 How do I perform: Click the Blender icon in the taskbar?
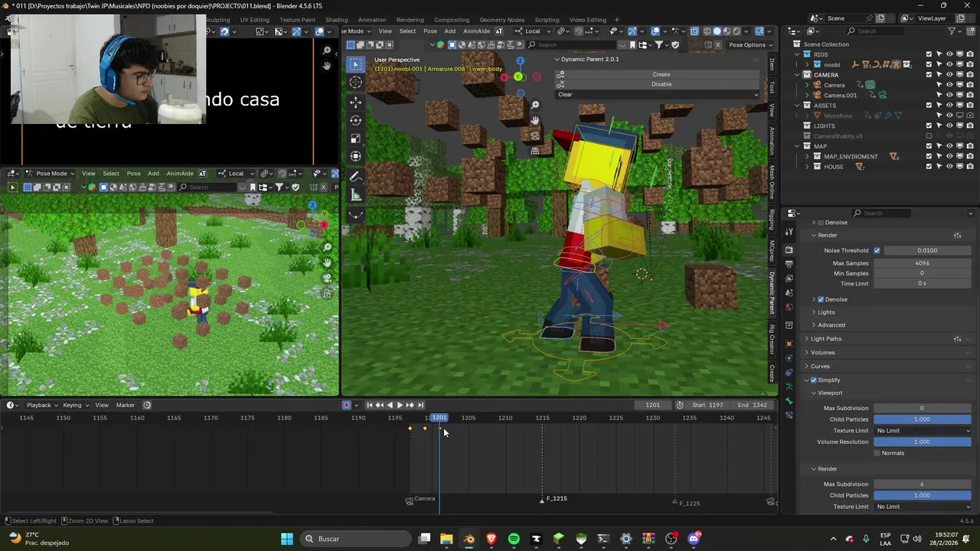click(469, 539)
